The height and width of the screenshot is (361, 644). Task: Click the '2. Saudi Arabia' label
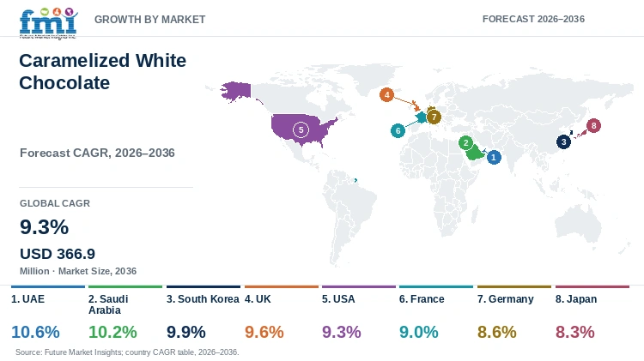[108, 304]
